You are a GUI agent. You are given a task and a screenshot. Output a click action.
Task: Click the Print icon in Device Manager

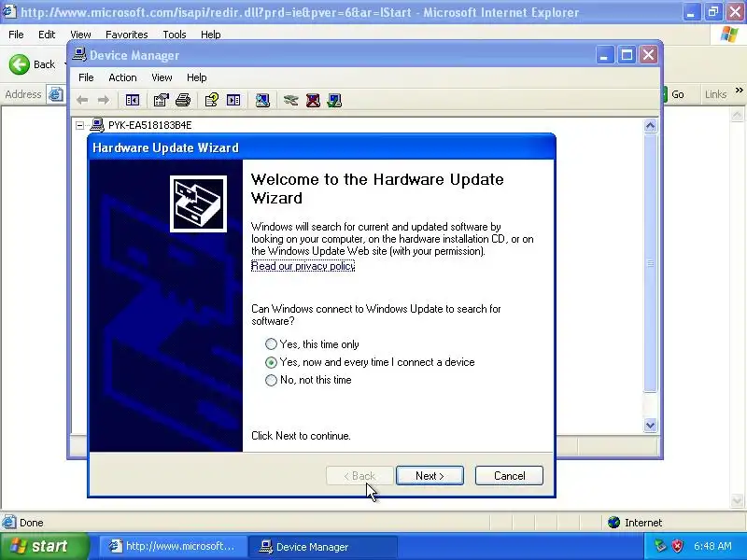[183, 100]
